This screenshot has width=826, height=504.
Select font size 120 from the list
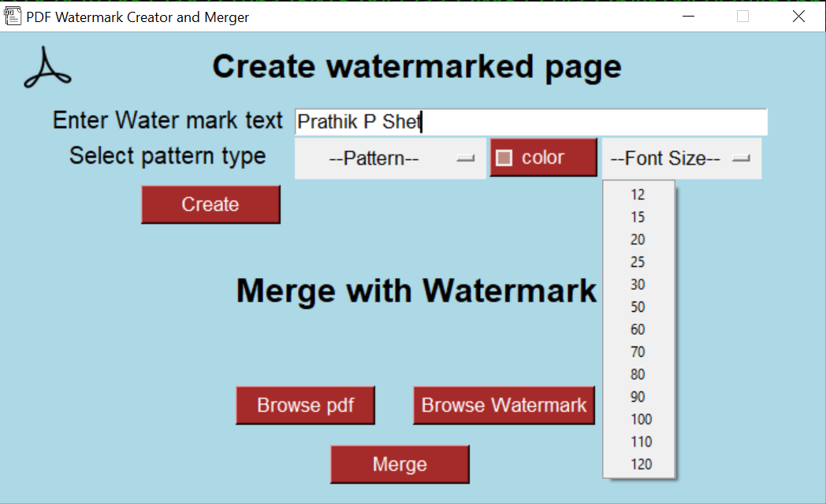click(639, 464)
